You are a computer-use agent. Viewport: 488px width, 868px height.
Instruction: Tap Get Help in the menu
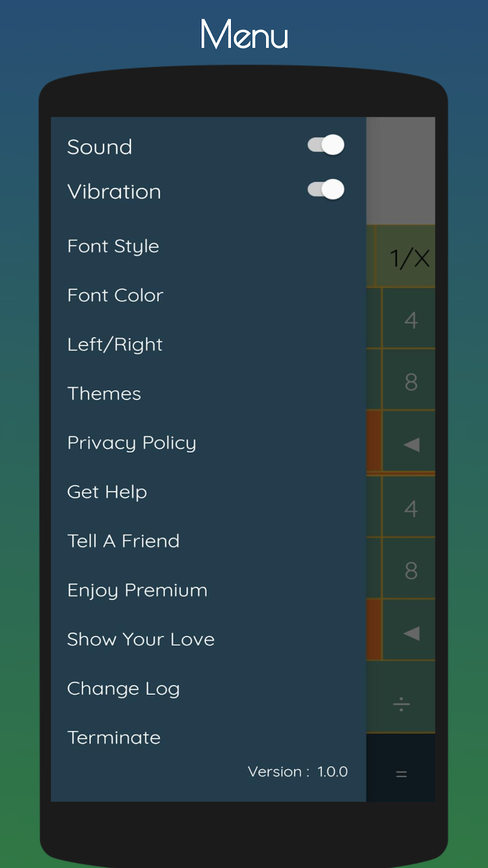click(107, 492)
